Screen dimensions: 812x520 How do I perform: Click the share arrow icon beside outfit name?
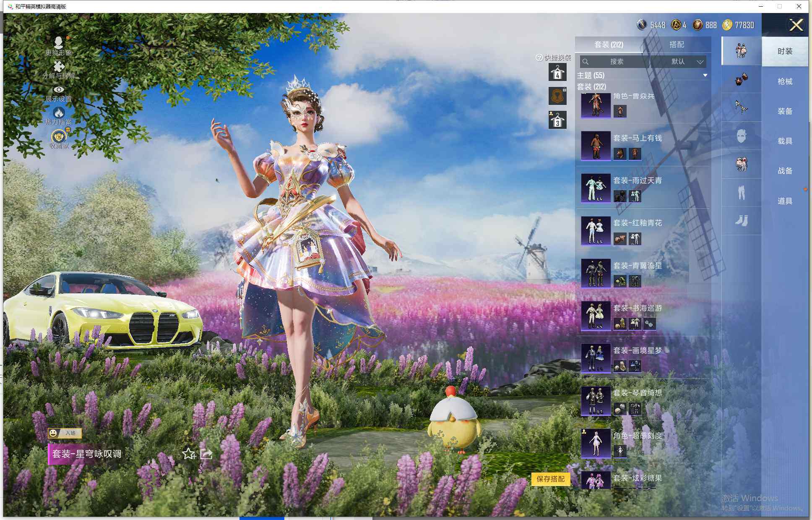[x=206, y=454]
